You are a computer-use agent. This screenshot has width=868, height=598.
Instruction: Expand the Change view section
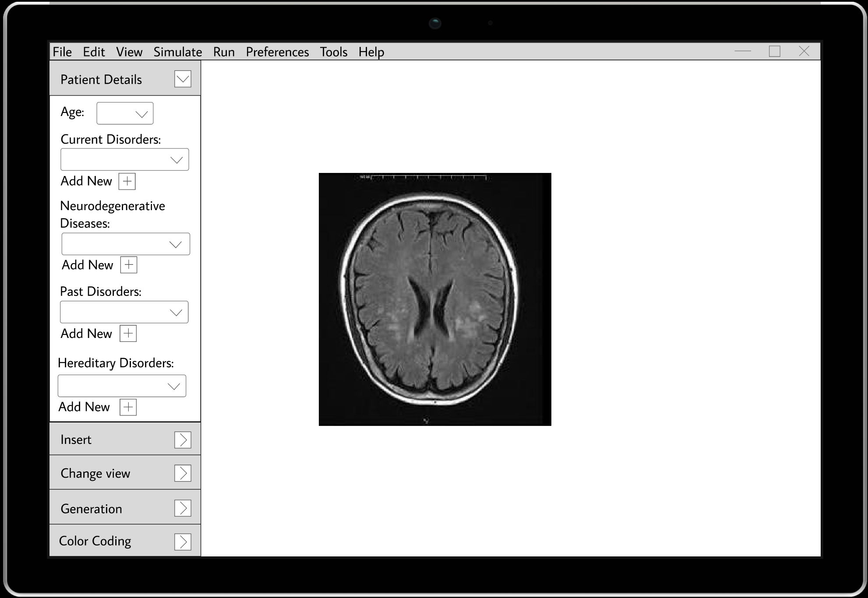pyautogui.click(x=183, y=473)
